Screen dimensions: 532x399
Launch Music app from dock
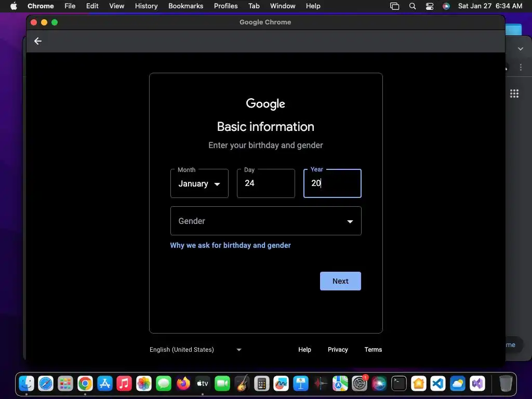(124, 384)
